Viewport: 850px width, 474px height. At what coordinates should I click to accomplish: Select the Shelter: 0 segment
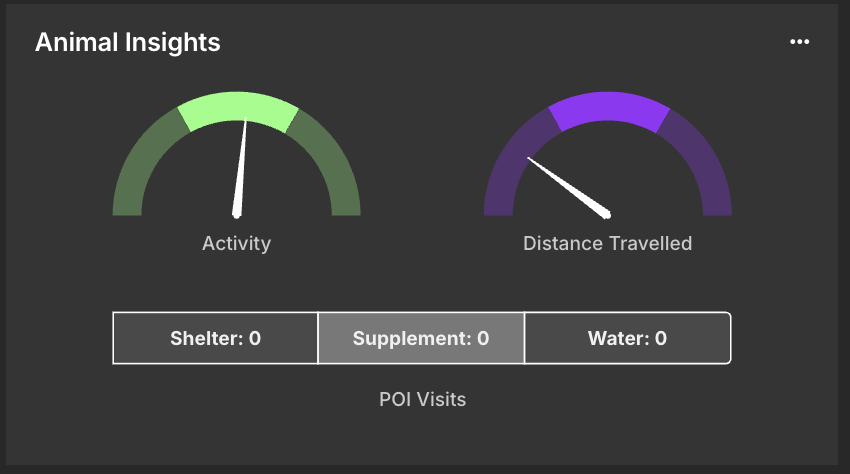click(215, 338)
